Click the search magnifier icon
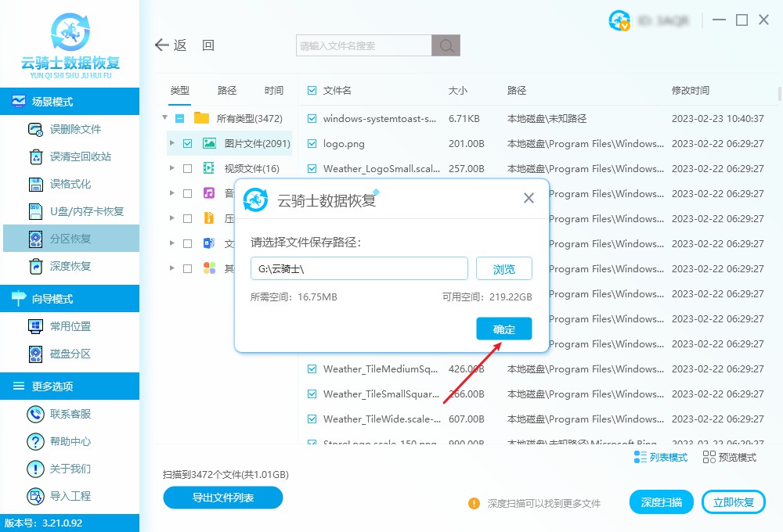Viewport: 783px width, 532px height. pyautogui.click(x=446, y=45)
